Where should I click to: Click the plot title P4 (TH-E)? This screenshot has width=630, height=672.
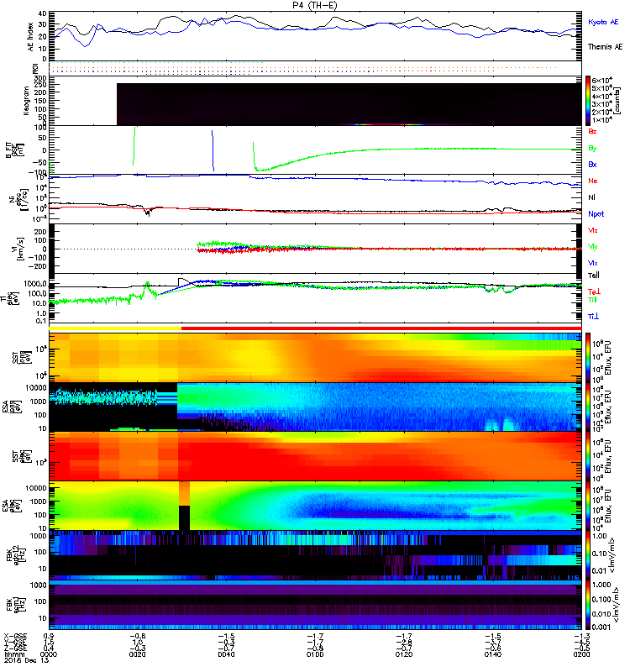[314, 5]
